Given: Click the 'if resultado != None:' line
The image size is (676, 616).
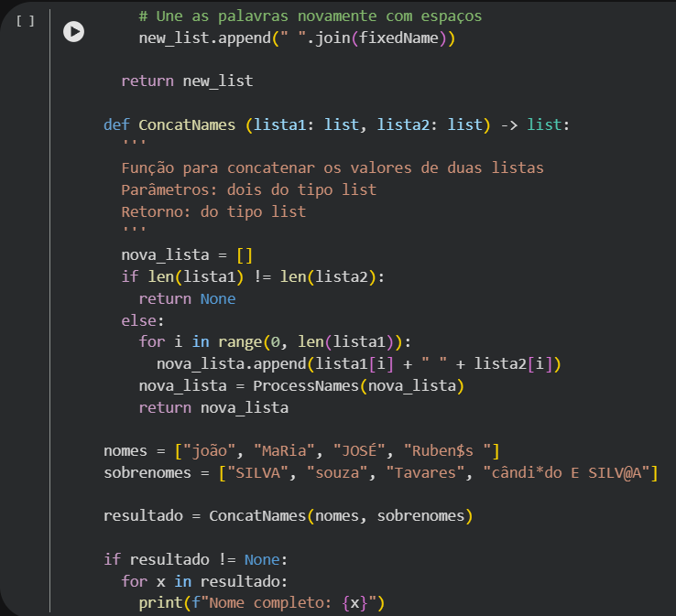Looking at the screenshot, I should (196, 560).
